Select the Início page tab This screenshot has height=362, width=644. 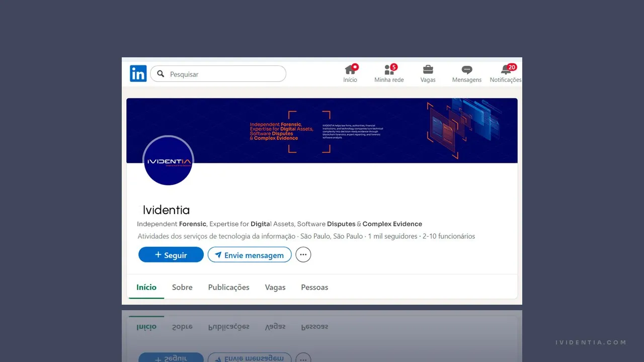pyautogui.click(x=146, y=287)
